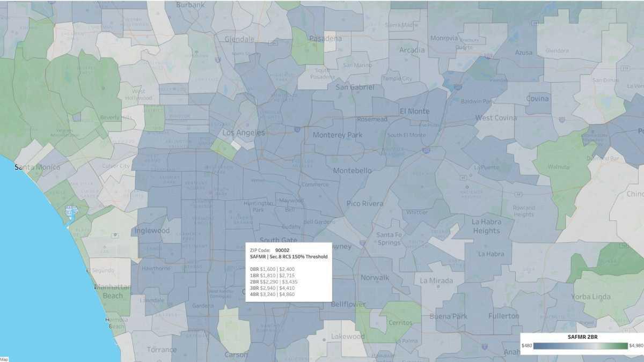Viewport: 644px width, 362px height.
Task: Click the ZIP Code 90002 value in the tooltip
Action: point(282,249)
